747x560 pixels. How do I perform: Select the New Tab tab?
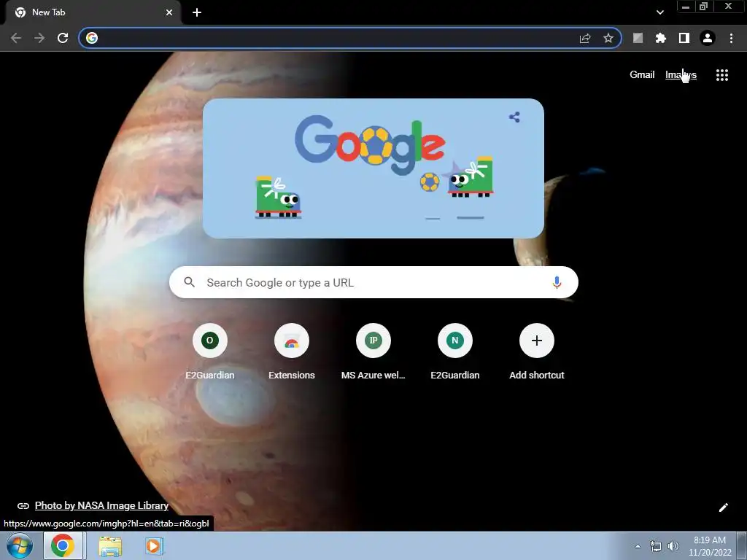[93, 12]
